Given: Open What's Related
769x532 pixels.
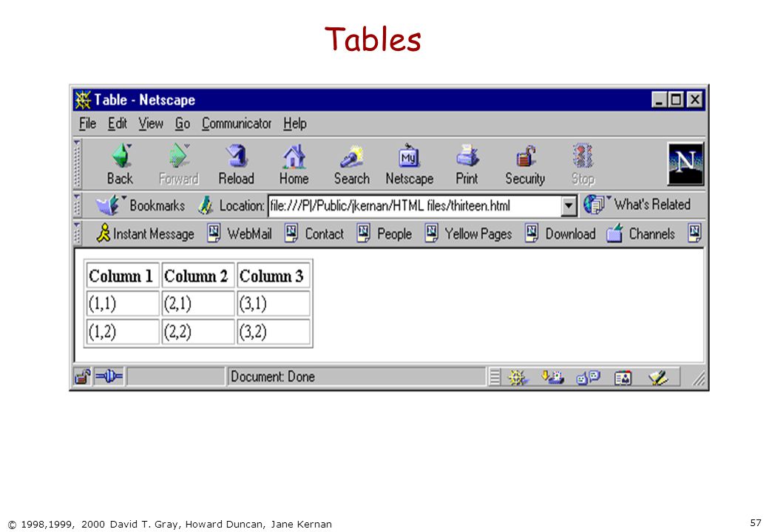Looking at the screenshot, I should click(x=637, y=204).
